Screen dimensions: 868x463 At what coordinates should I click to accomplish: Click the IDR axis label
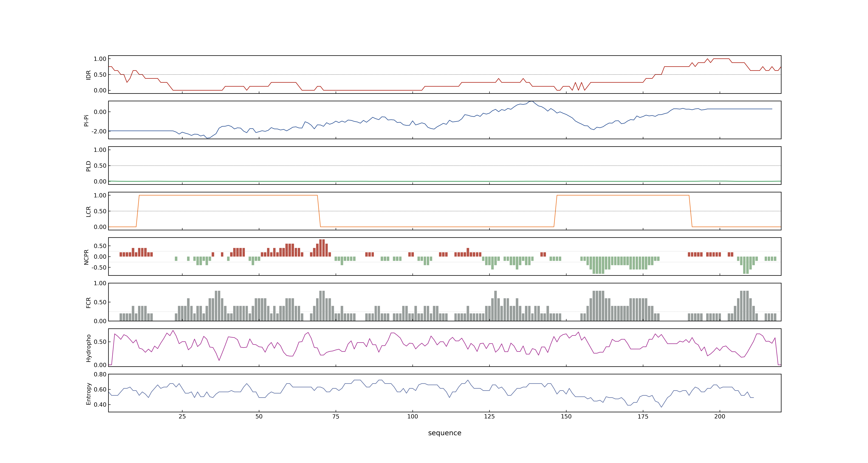click(x=88, y=75)
